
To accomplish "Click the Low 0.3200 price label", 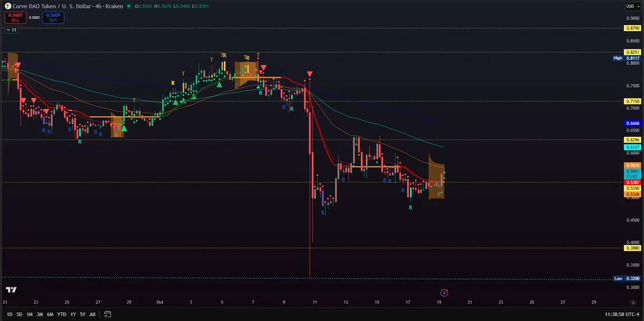I will coord(626,279).
